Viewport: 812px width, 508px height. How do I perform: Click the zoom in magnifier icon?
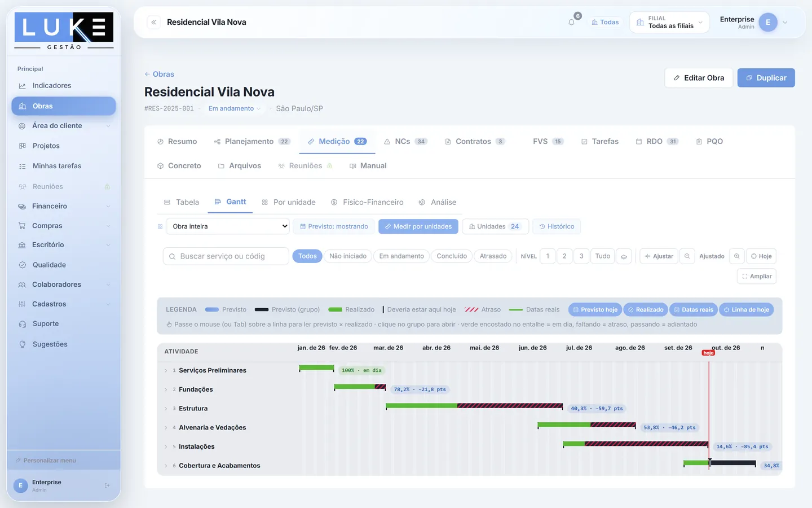tap(736, 256)
